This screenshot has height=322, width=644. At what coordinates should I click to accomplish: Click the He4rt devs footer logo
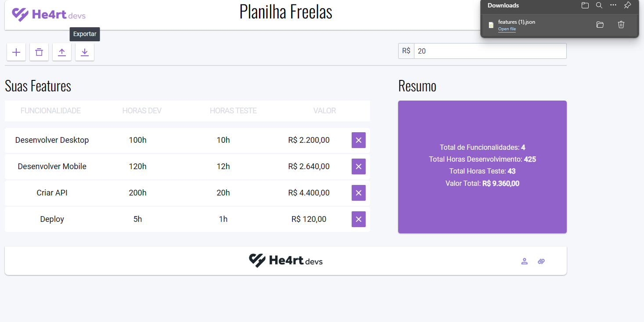[x=286, y=260]
